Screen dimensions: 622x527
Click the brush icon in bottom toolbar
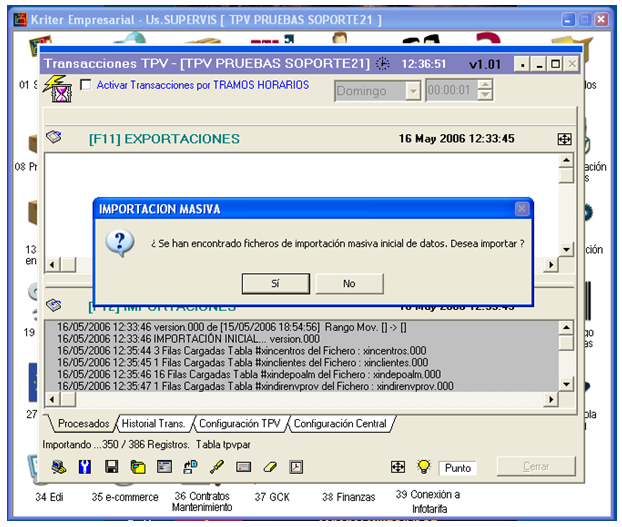pos(217,467)
